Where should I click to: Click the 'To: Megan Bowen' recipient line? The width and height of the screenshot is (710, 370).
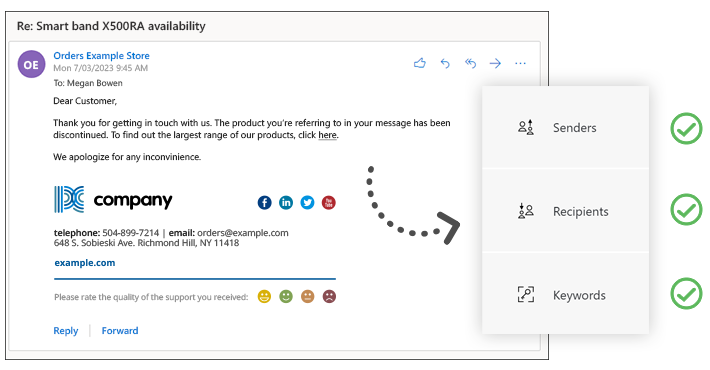(x=88, y=83)
